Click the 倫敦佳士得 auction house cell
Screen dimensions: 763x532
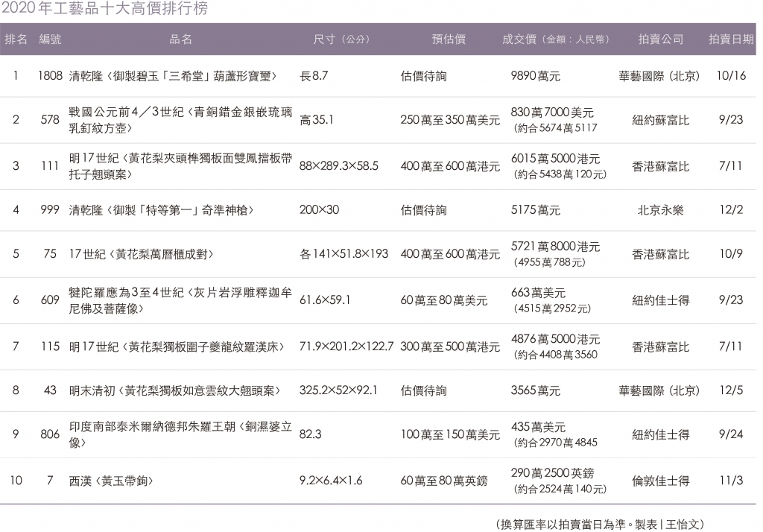point(660,481)
